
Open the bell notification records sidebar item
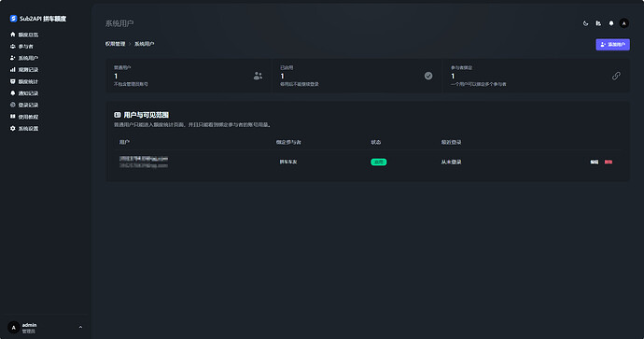click(x=24, y=93)
